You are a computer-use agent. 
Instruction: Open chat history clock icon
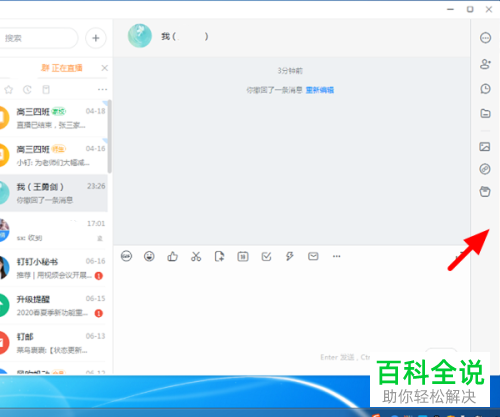pos(485,89)
